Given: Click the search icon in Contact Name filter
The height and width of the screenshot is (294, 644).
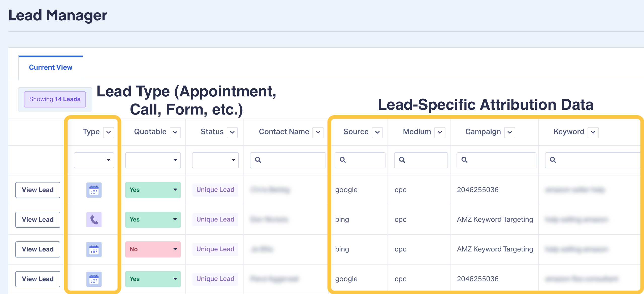Looking at the screenshot, I should click(x=258, y=160).
